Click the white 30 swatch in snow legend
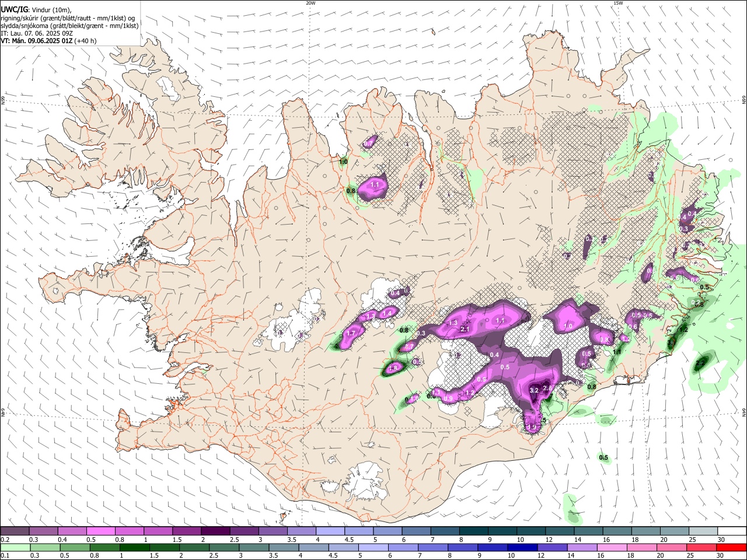The image size is (747, 560). point(732,531)
